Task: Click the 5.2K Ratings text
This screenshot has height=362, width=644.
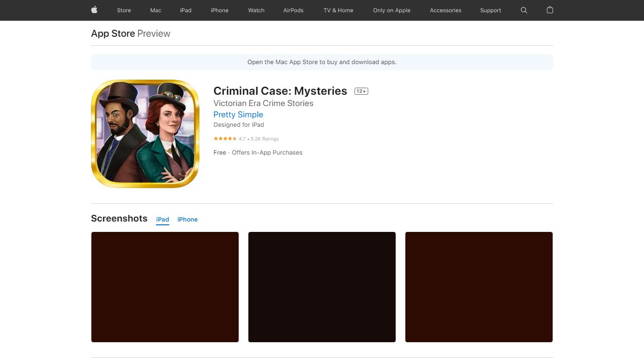Action: coord(265,139)
